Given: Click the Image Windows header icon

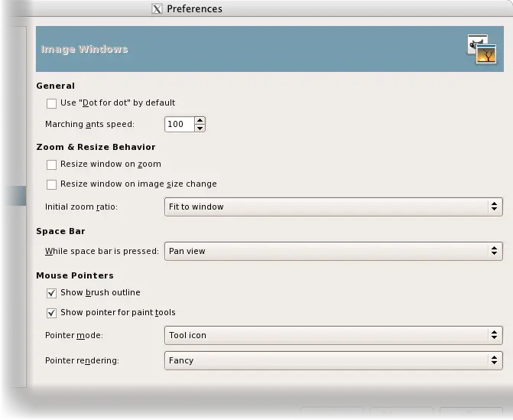Looking at the screenshot, I should (482, 50).
